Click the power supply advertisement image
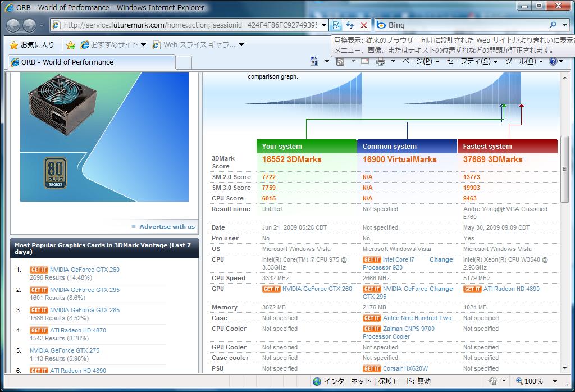Image resolution: width=575 pixels, height=392 pixels. (104, 137)
